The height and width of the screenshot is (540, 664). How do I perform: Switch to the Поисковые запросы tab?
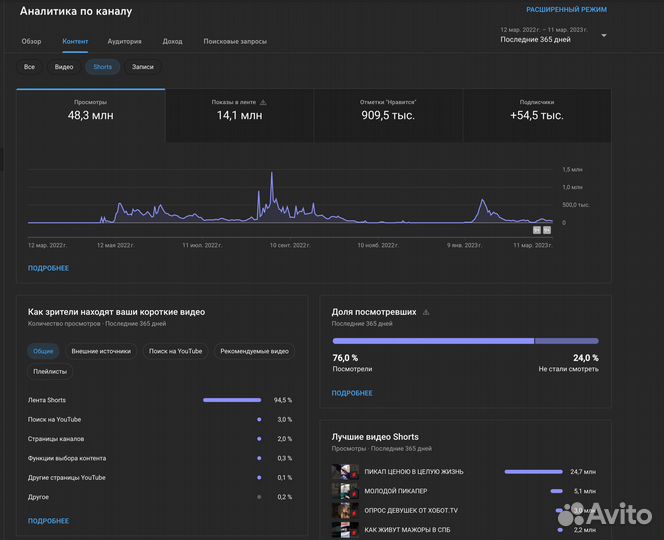tap(235, 42)
